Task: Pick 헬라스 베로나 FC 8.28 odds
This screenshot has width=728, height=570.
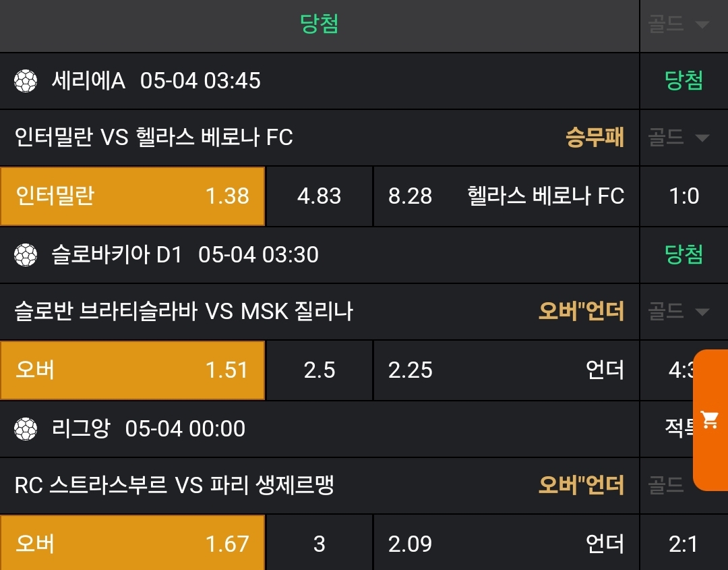Action: [506, 196]
